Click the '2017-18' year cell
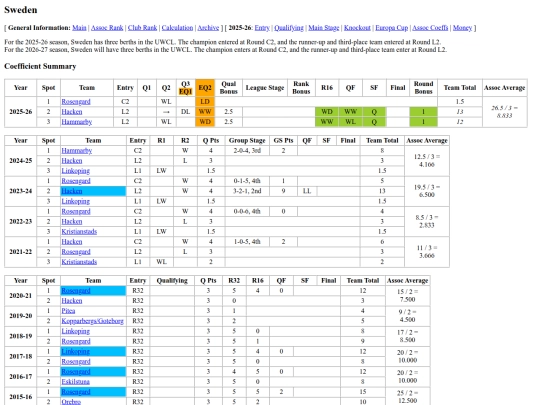This screenshot has width=540, height=405. click(21, 356)
